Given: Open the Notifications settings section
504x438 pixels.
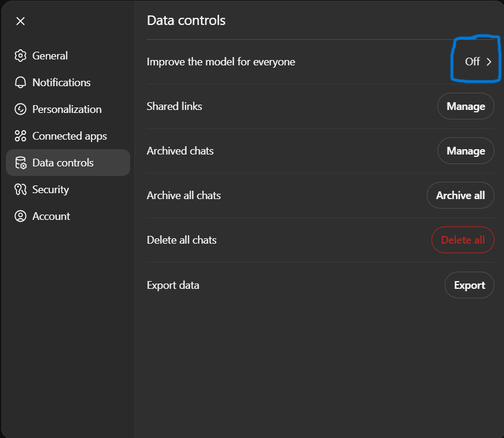Looking at the screenshot, I should click(61, 82).
